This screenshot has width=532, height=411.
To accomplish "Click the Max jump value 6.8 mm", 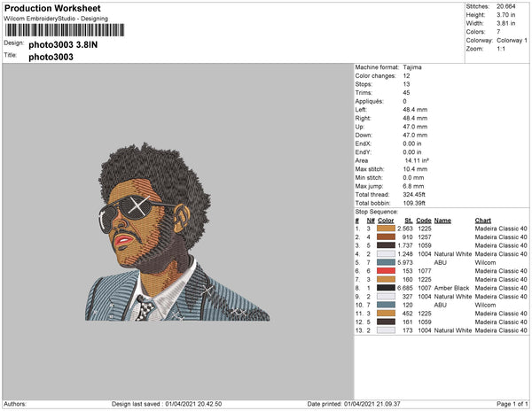I will point(413,186).
